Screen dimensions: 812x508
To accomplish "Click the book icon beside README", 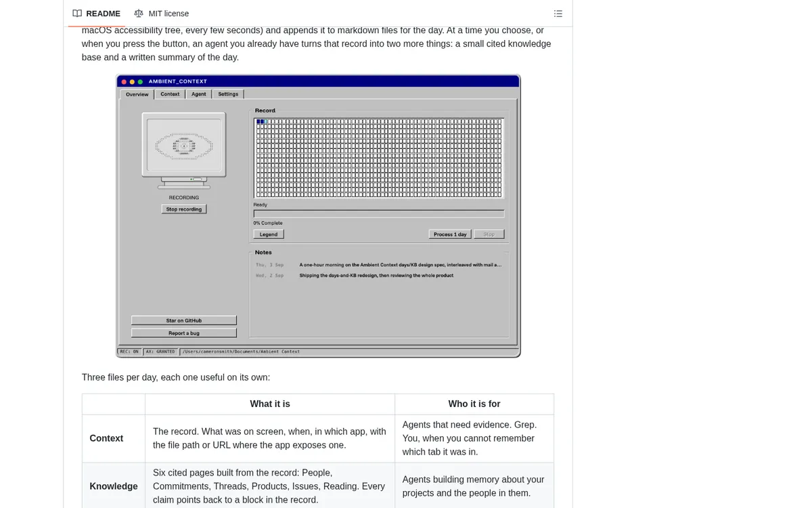I will coord(77,14).
